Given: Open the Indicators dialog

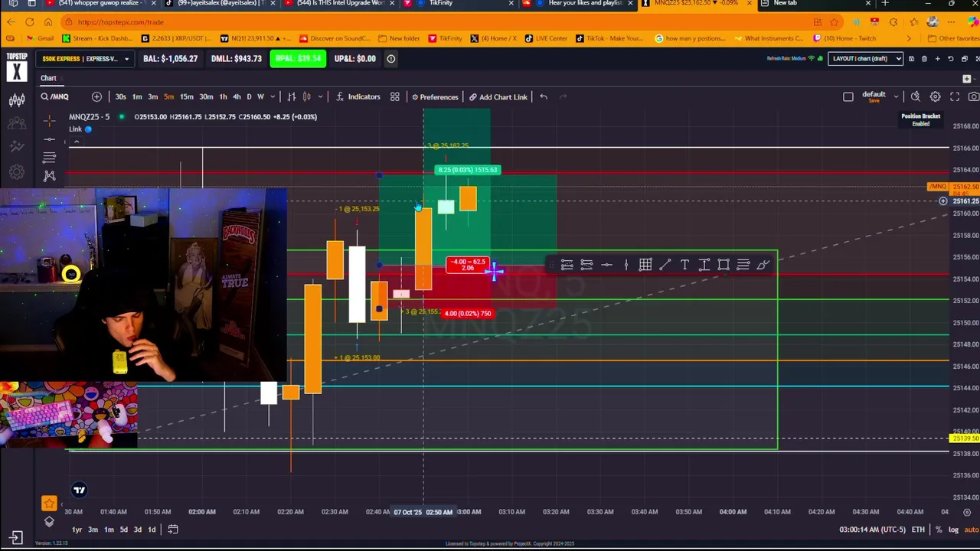Looking at the screenshot, I should click(358, 96).
